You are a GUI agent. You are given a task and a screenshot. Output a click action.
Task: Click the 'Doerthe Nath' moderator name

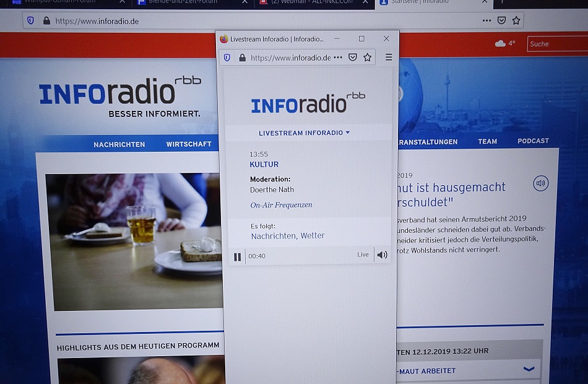coord(272,190)
